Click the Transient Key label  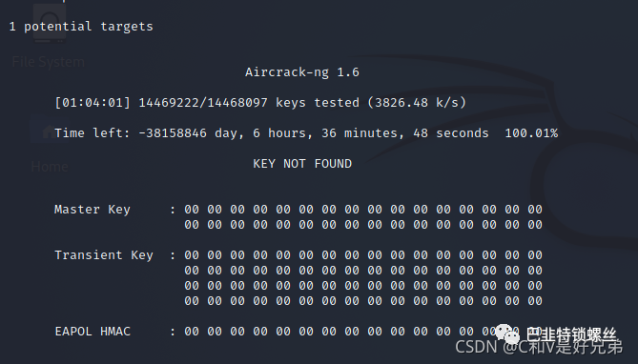tap(104, 255)
